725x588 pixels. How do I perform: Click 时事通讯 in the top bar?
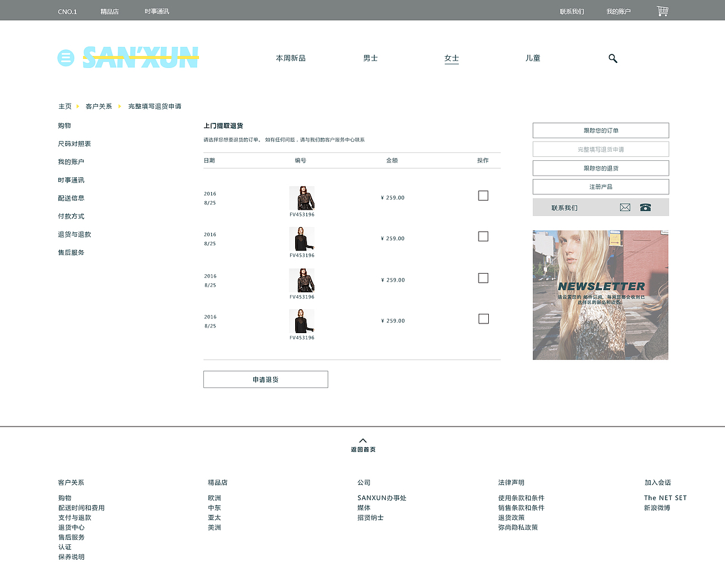tap(156, 11)
